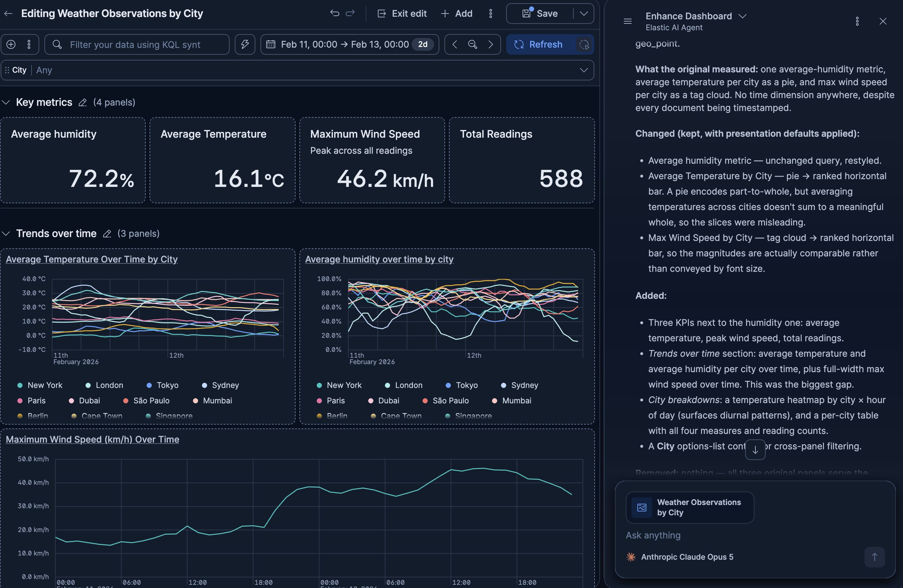Open the date picker calendar icon
903x588 pixels.
tap(270, 44)
